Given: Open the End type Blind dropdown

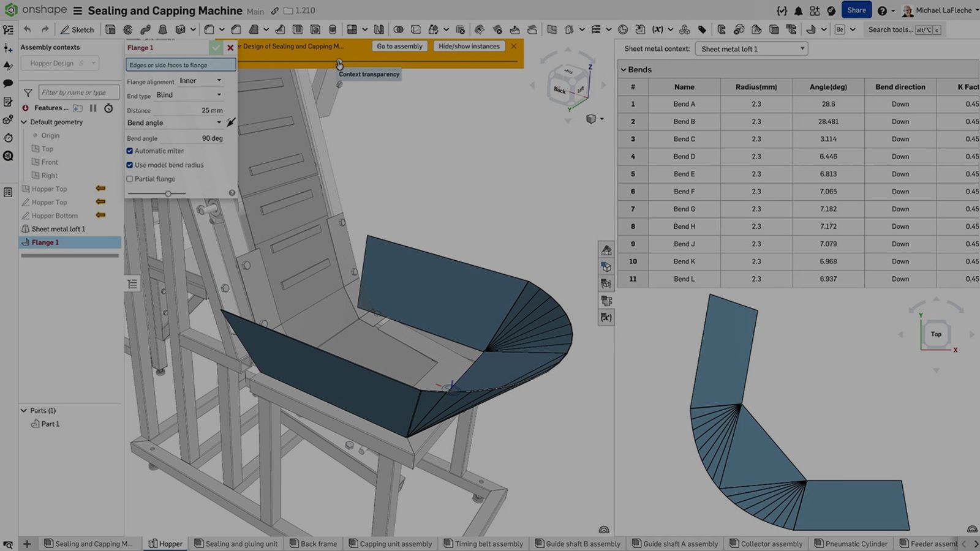Looking at the screenshot, I should point(189,95).
